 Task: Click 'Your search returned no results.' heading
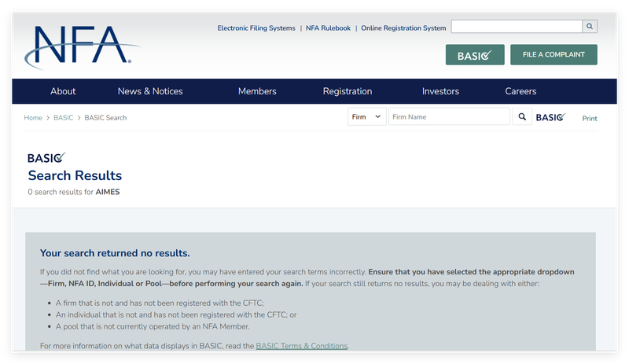[x=115, y=253]
